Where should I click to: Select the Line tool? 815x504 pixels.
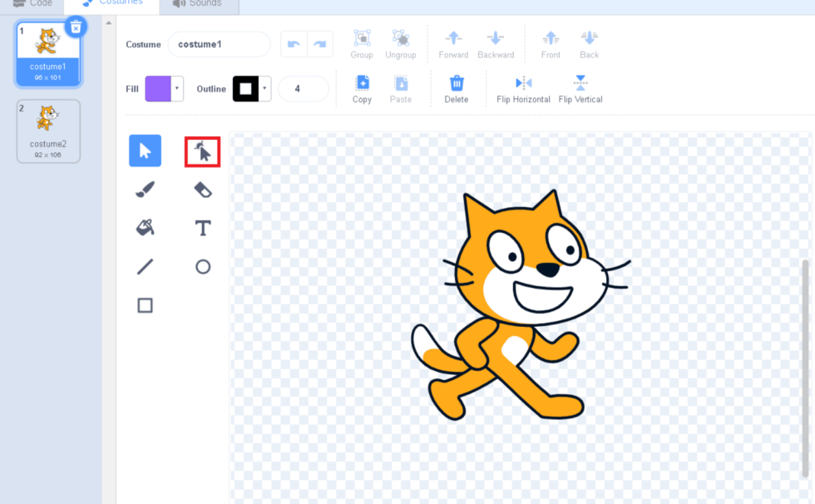pyautogui.click(x=144, y=266)
